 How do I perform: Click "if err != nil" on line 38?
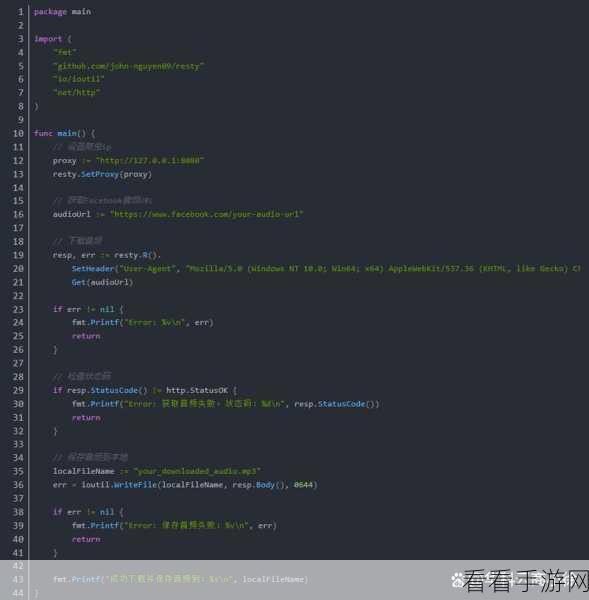click(x=83, y=512)
